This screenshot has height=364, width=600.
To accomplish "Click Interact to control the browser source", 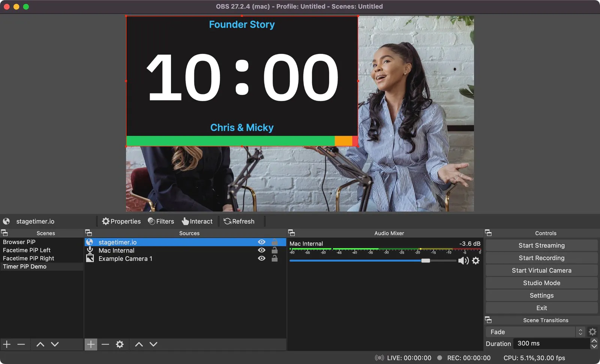I will [198, 221].
